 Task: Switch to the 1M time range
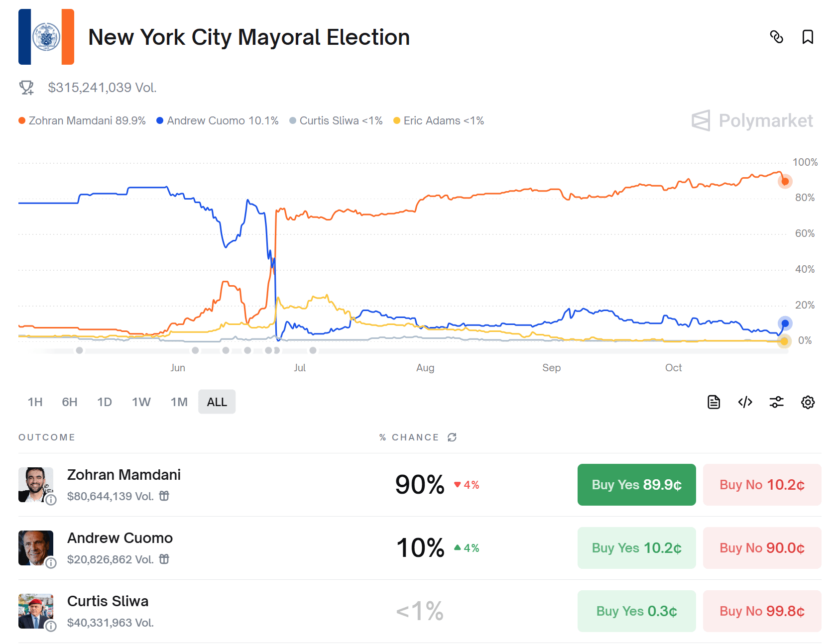coord(179,402)
